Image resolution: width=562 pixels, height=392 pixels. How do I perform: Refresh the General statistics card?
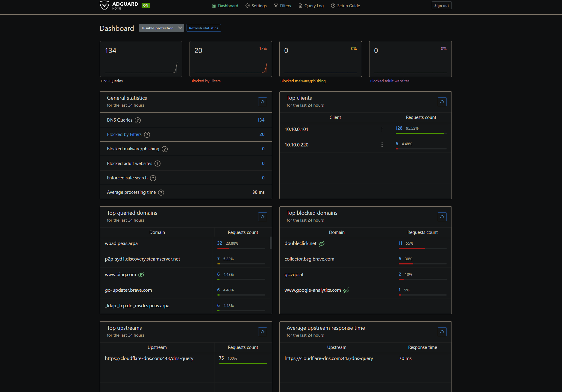tap(263, 102)
